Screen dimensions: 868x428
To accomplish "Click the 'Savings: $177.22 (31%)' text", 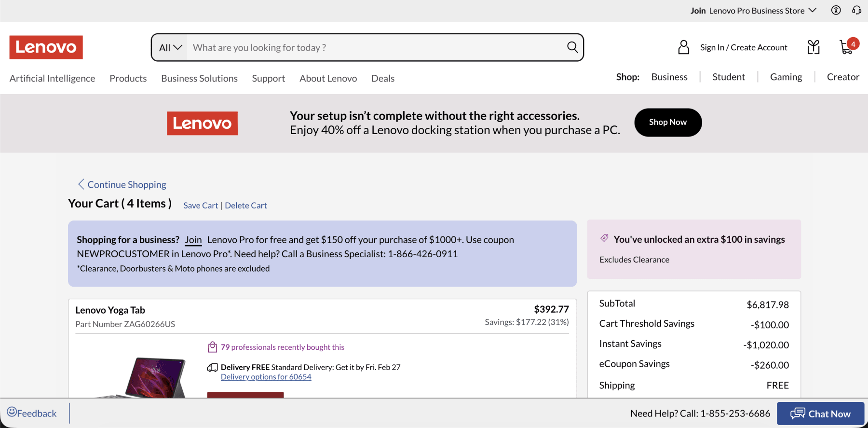I will [x=527, y=322].
